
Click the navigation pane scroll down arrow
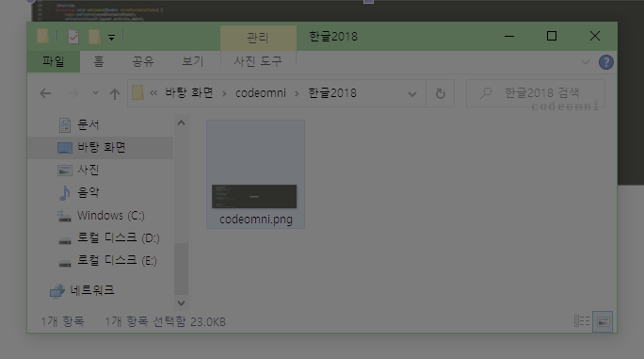(181, 303)
